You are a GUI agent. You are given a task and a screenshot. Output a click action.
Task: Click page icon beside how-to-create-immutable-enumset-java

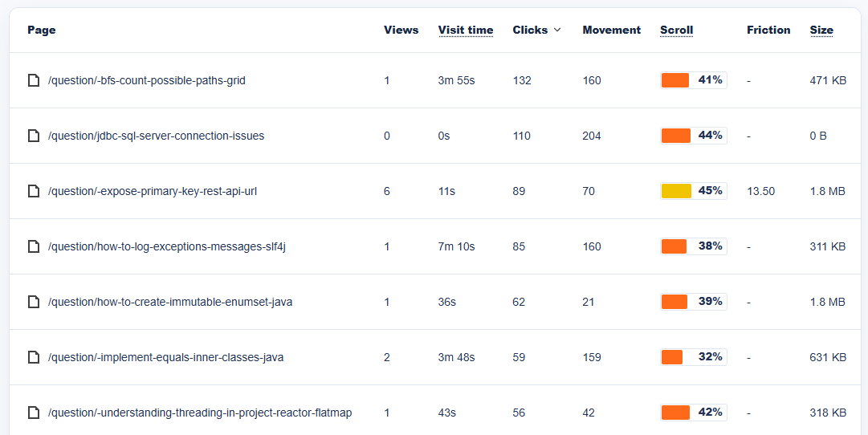(x=34, y=302)
